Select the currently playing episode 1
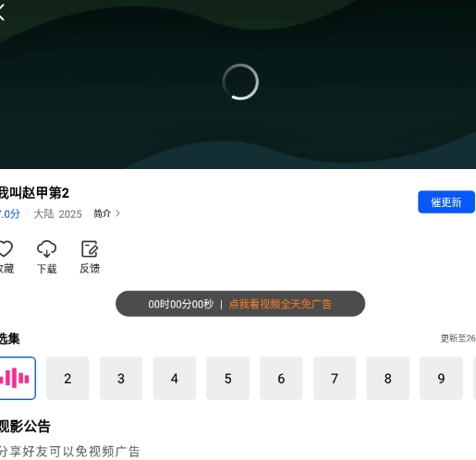 tap(18, 378)
